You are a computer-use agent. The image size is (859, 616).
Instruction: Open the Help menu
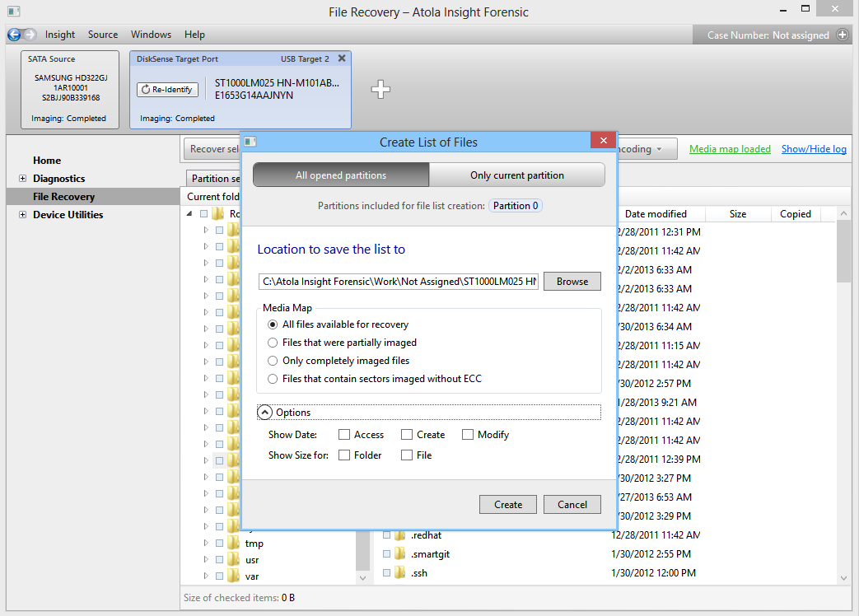point(194,35)
